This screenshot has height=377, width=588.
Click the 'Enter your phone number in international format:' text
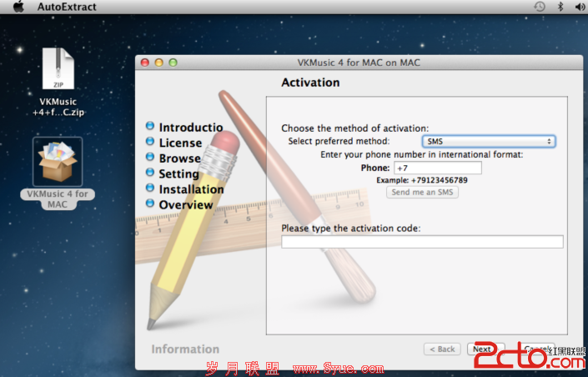click(422, 154)
